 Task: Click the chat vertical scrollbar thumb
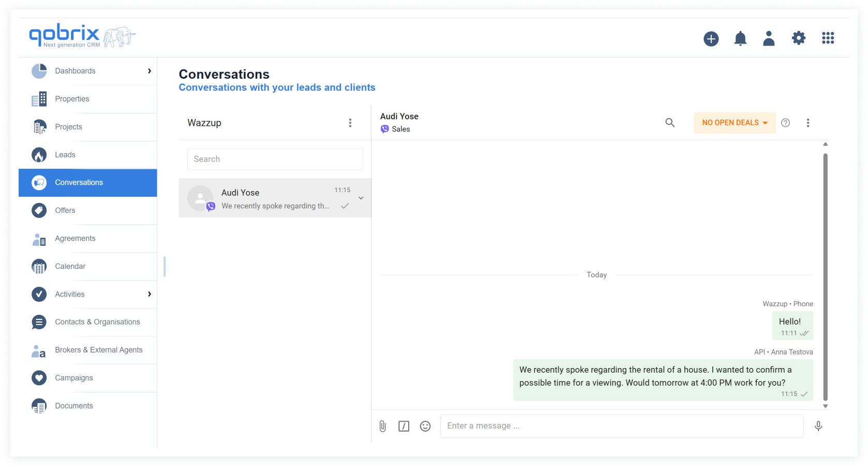(826, 277)
